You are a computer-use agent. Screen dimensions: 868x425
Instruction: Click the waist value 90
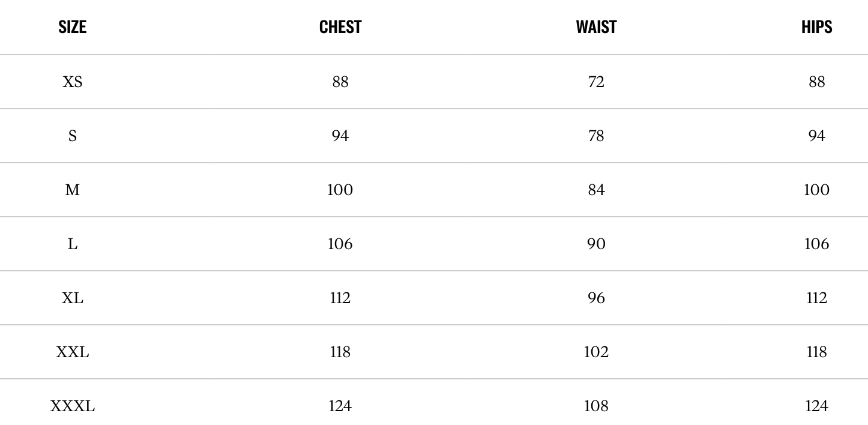596,244
